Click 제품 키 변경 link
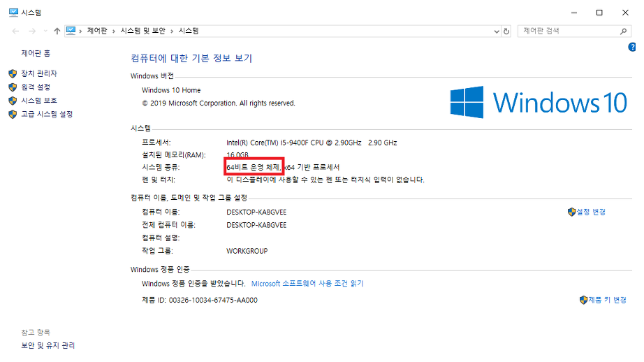The width and height of the screenshot is (644, 362). tap(607, 301)
